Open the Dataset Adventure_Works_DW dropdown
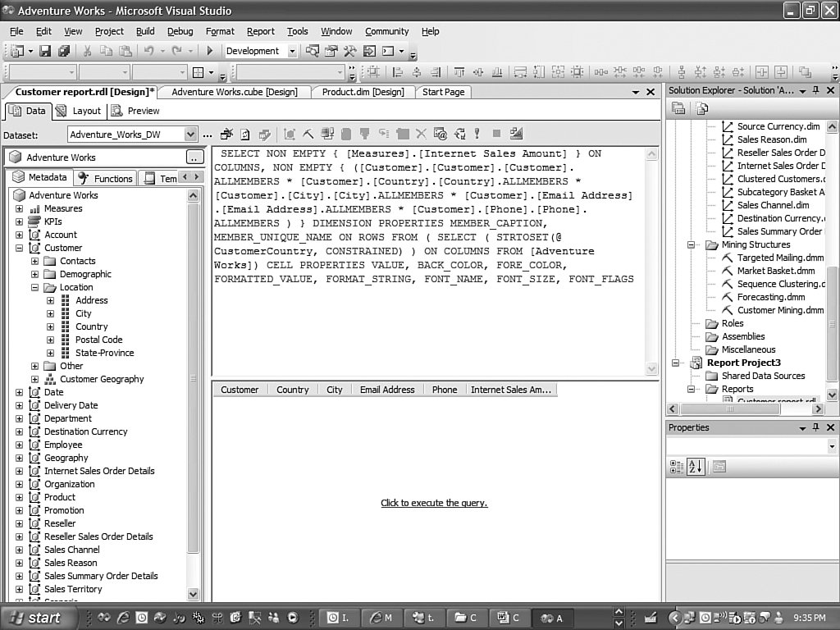The width and height of the screenshot is (840, 630). pyautogui.click(x=190, y=135)
